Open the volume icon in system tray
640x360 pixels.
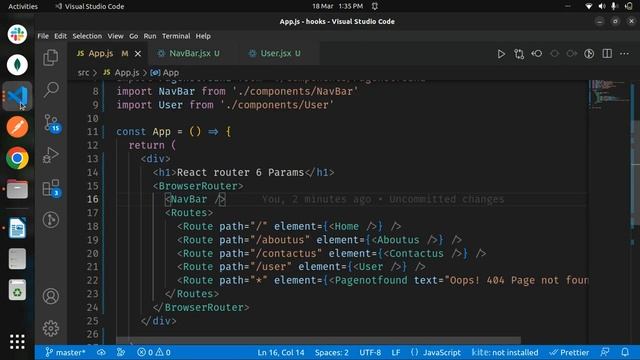point(602,6)
